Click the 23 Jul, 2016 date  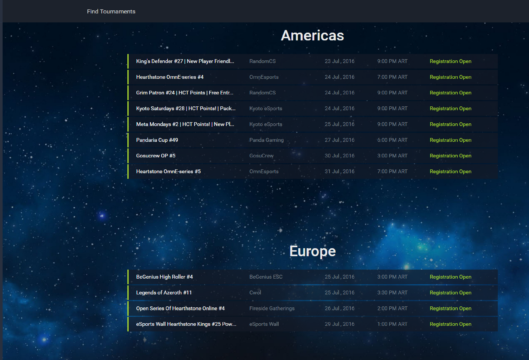[x=339, y=61]
